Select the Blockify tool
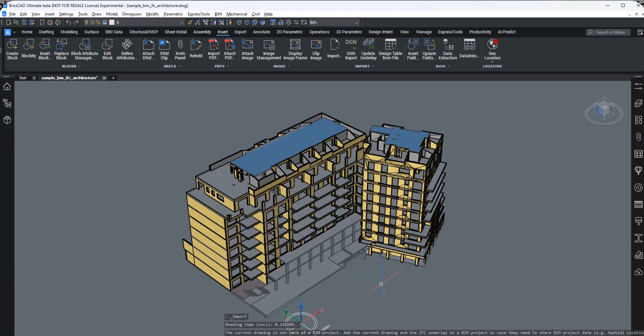 [x=29, y=49]
